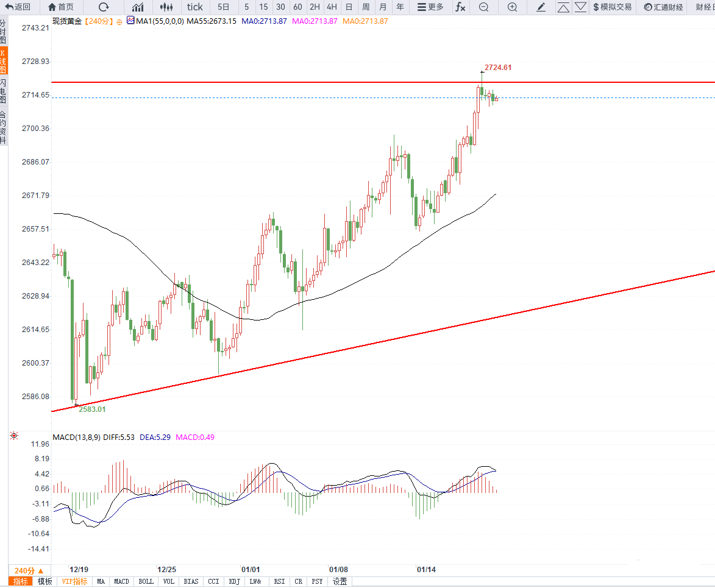
Task: Select the 5-minute timeframe
Action: (247, 7)
